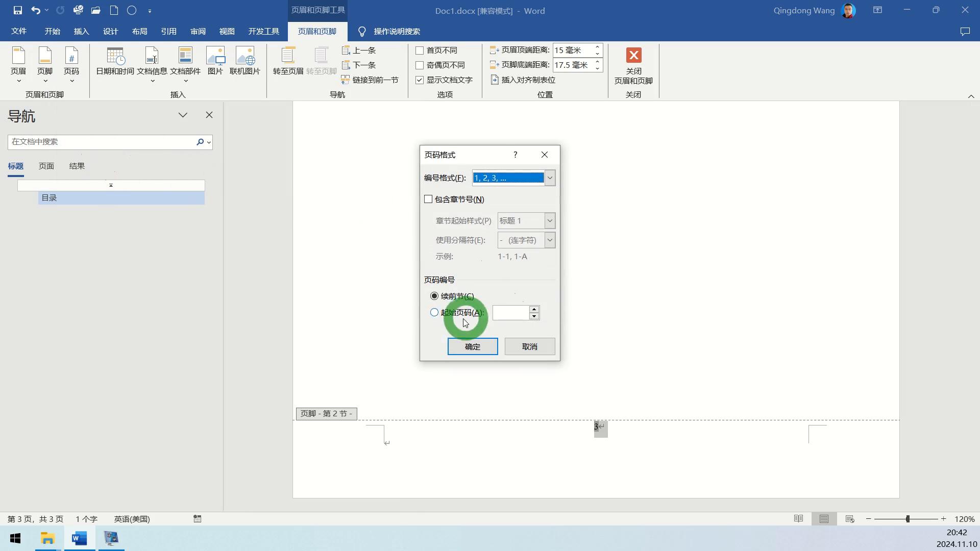The width and height of the screenshot is (980, 551).
Task: Open the Online Pictures insert icon
Action: click(245, 61)
